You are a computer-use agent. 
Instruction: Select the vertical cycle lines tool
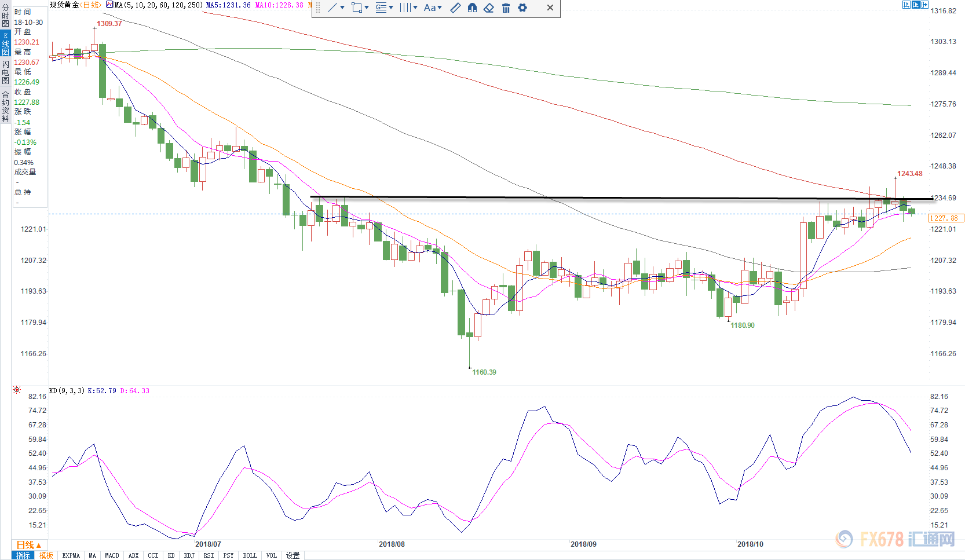point(405,8)
